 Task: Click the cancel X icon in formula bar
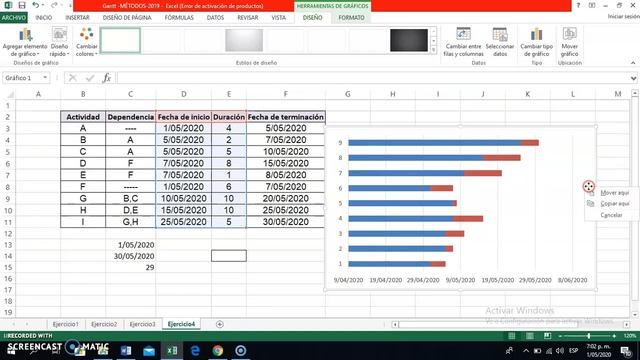(73, 78)
